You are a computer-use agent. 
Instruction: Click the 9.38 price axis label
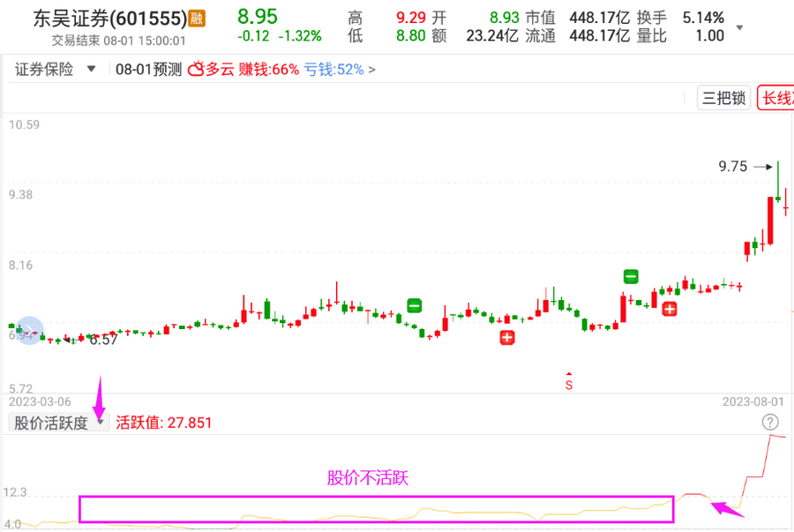pyautogui.click(x=21, y=194)
